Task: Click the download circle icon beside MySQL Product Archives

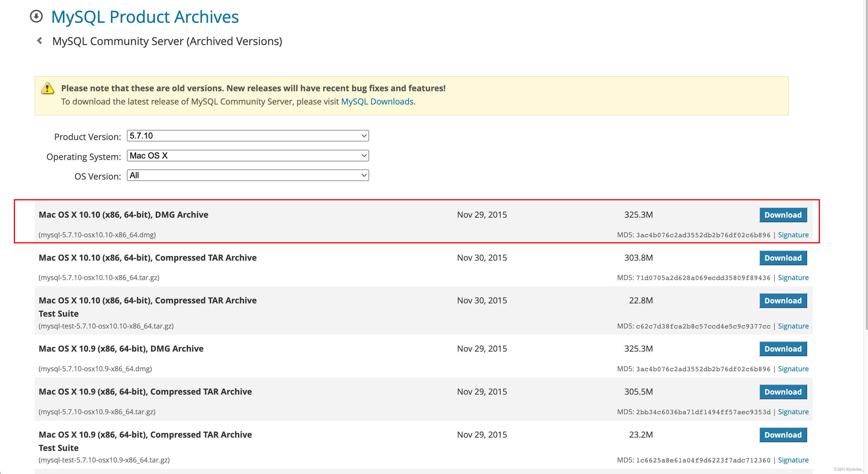Action: click(36, 16)
